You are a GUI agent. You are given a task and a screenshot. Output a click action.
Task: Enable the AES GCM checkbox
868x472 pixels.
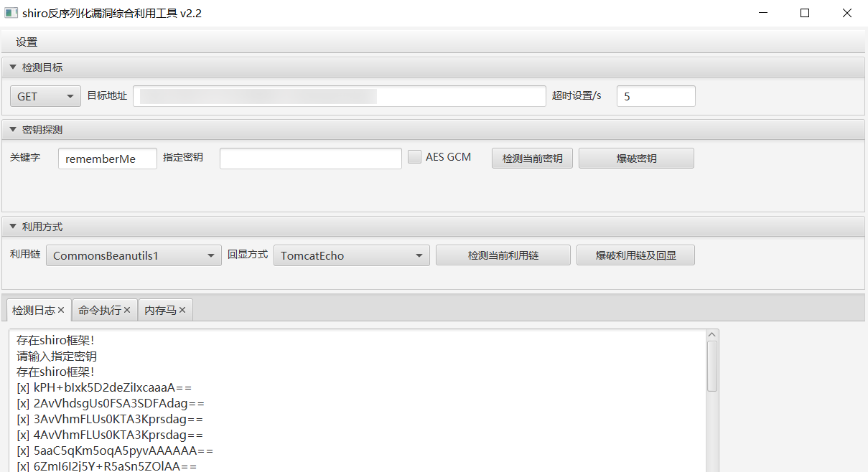click(414, 157)
